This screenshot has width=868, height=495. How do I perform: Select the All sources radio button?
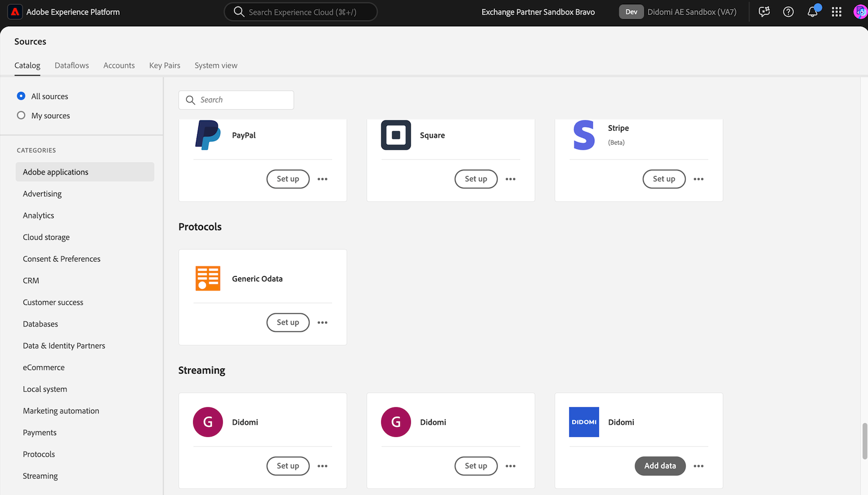click(x=21, y=96)
